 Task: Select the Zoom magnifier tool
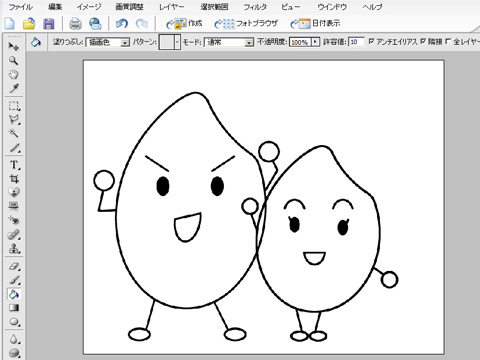click(x=13, y=60)
